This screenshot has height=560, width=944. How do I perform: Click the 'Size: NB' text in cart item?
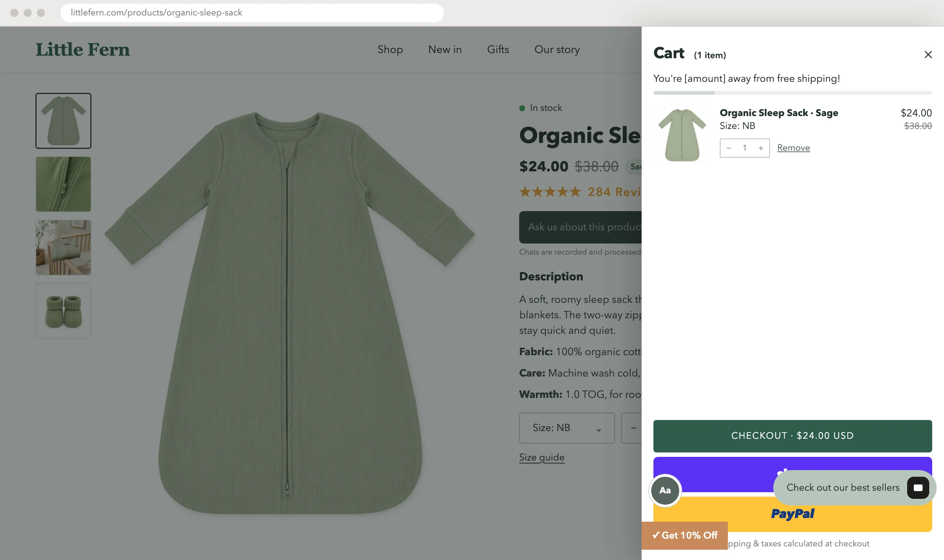pyautogui.click(x=737, y=126)
